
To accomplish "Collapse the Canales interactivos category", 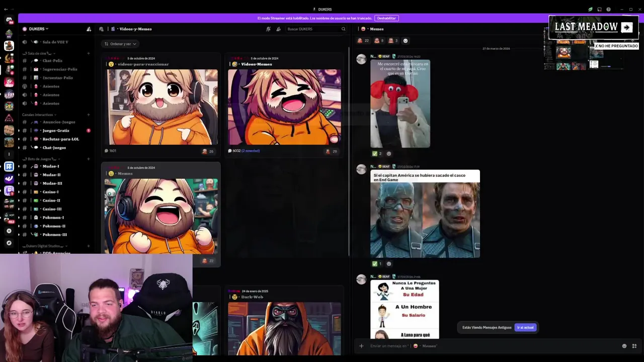I will click(39, 115).
